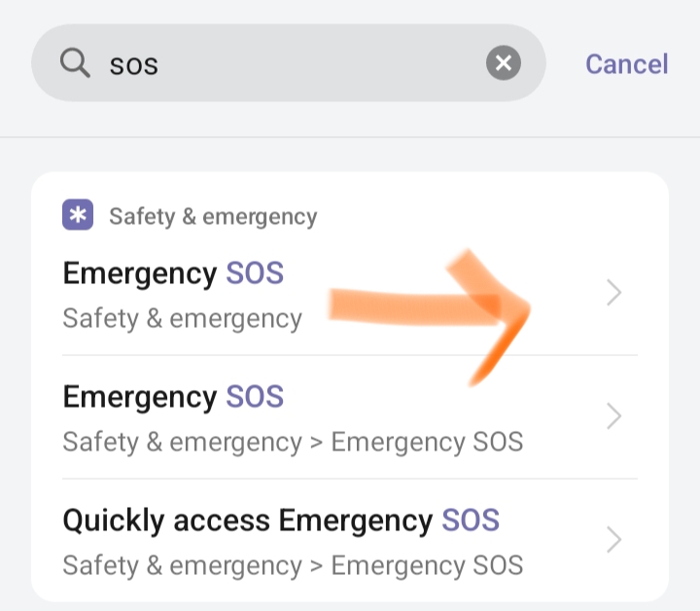Cancel the settings search

coord(626,64)
